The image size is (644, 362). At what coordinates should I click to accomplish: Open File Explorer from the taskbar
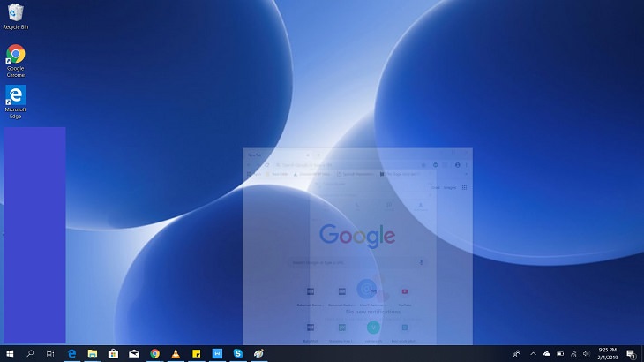click(93, 353)
